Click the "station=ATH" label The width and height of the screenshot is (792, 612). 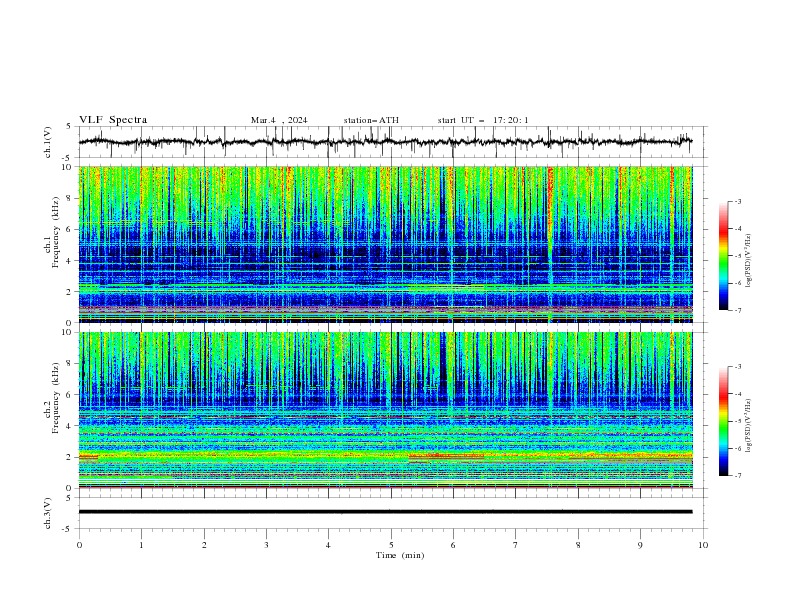(x=371, y=120)
